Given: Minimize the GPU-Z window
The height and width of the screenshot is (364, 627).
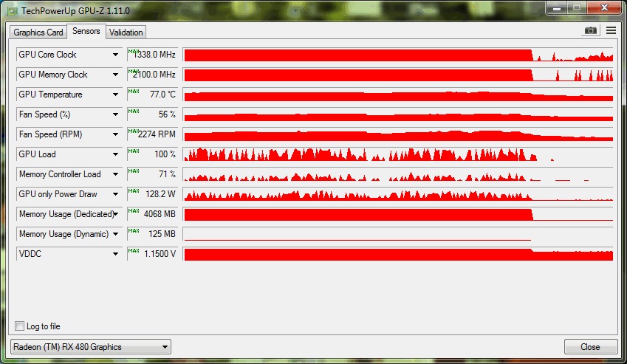Looking at the screenshot, I should click(557, 7).
